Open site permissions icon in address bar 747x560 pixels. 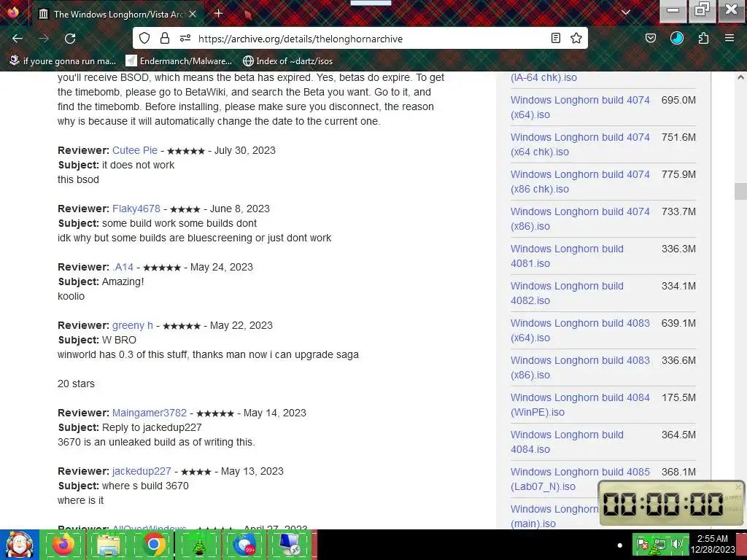[x=185, y=38]
